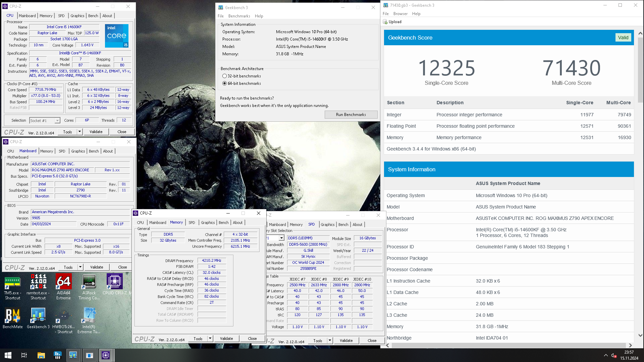The height and width of the screenshot is (362, 644).
Task: Launch AIDA64 Extreme desktop icon
Action: pyautogui.click(x=63, y=287)
